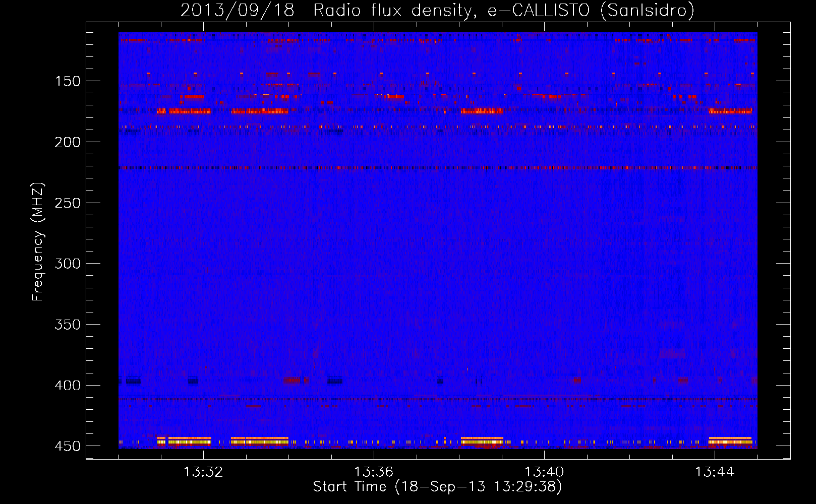The image size is (816, 504).
Task: Click the 13:36 time tick label
Action: (374, 472)
